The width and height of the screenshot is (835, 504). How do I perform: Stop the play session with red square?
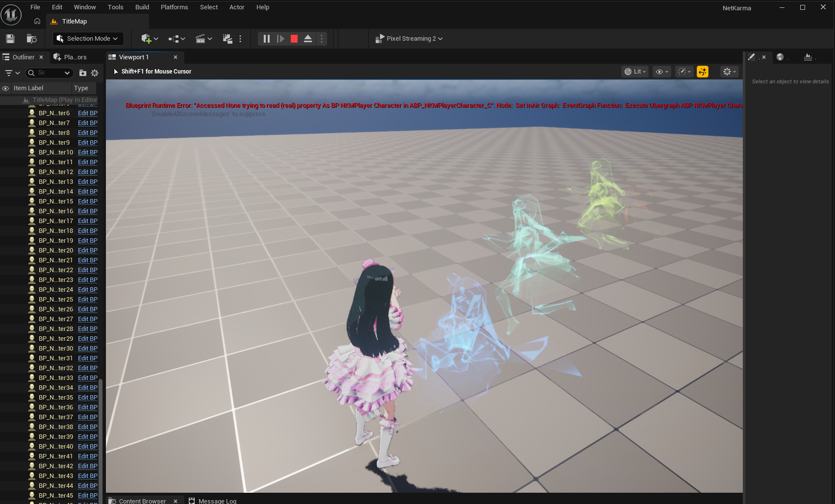(294, 39)
